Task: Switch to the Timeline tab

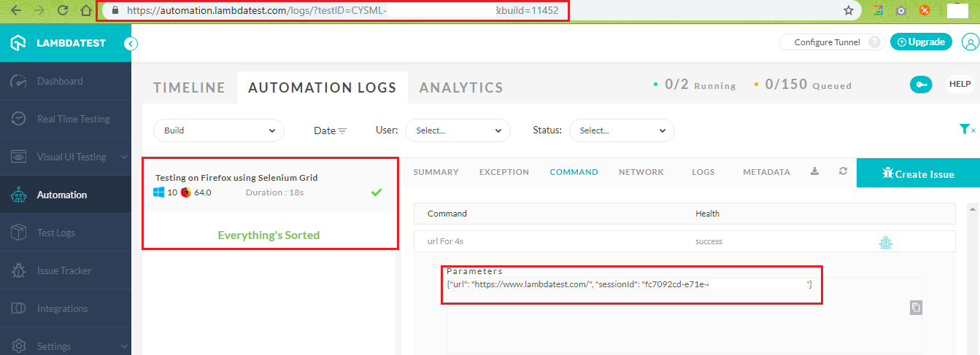Action: (x=189, y=87)
